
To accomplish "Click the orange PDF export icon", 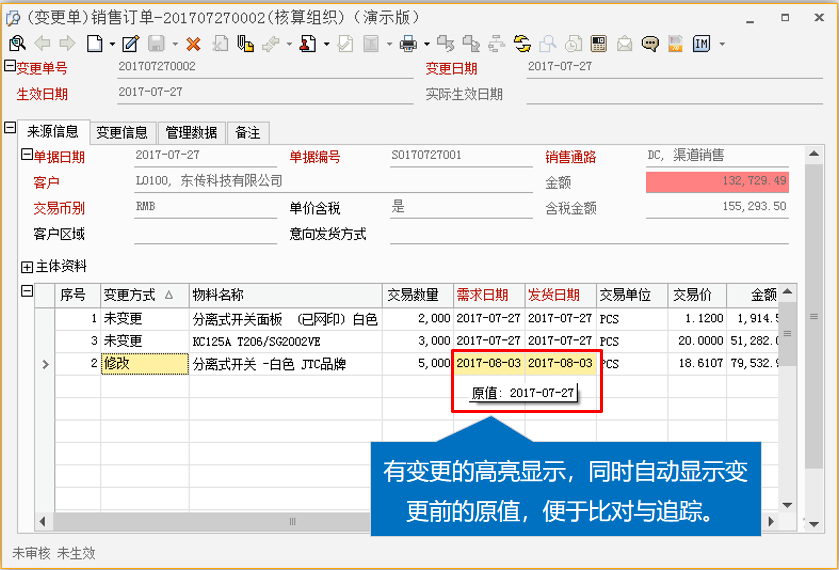I will [675, 44].
